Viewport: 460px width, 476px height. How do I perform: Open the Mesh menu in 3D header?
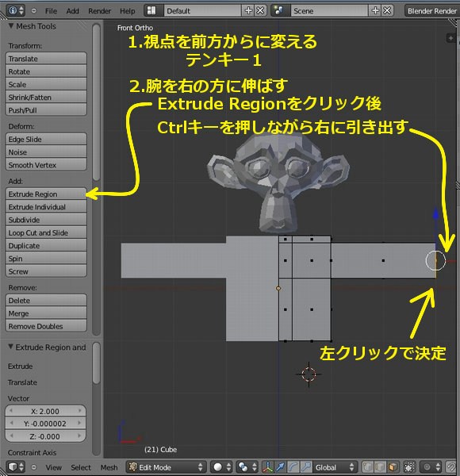[x=109, y=467]
